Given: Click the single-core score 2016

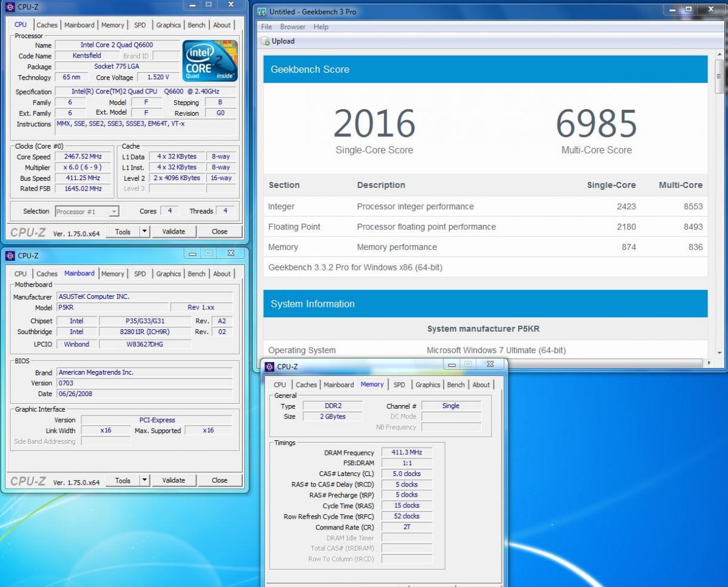Looking at the screenshot, I should click(x=374, y=124).
